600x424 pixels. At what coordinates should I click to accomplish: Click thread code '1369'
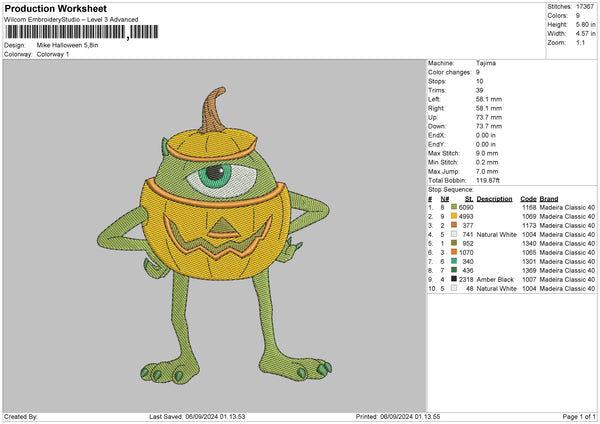point(529,271)
